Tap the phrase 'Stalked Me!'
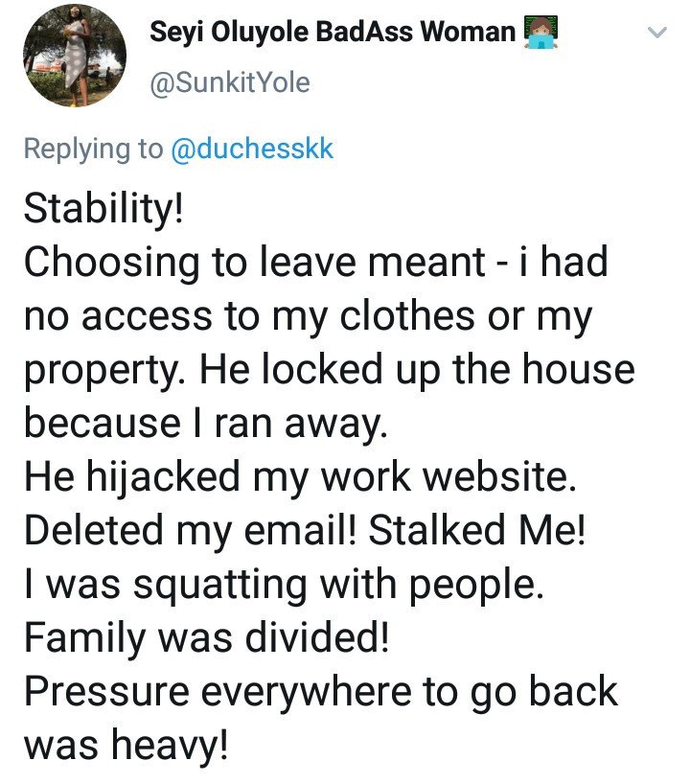The height and width of the screenshot is (784, 690). click(476, 531)
